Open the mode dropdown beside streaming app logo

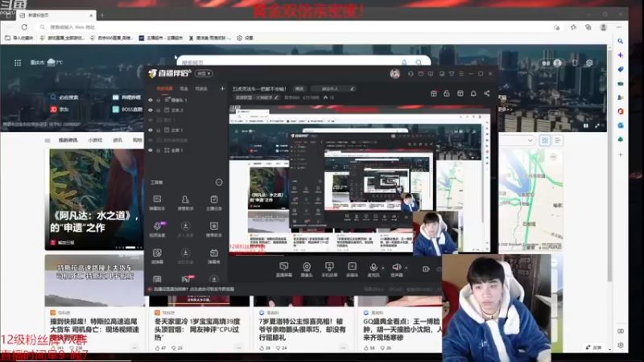click(204, 73)
